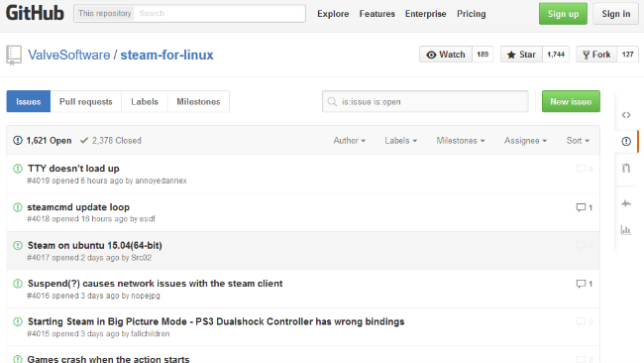The height and width of the screenshot is (363, 644).
Task: Focus the is:issue is:open filter field
Action: 425,101
